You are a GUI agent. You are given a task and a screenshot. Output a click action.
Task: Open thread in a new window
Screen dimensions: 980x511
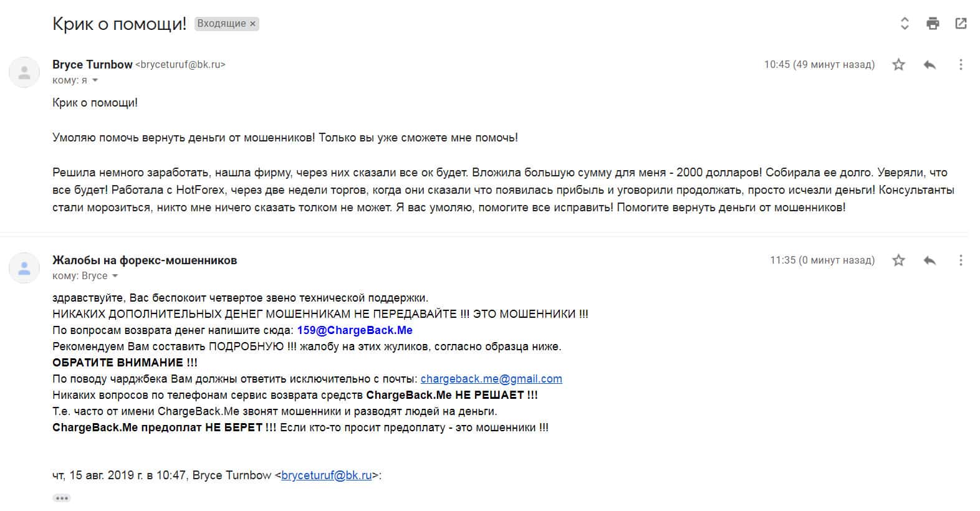coord(961,24)
